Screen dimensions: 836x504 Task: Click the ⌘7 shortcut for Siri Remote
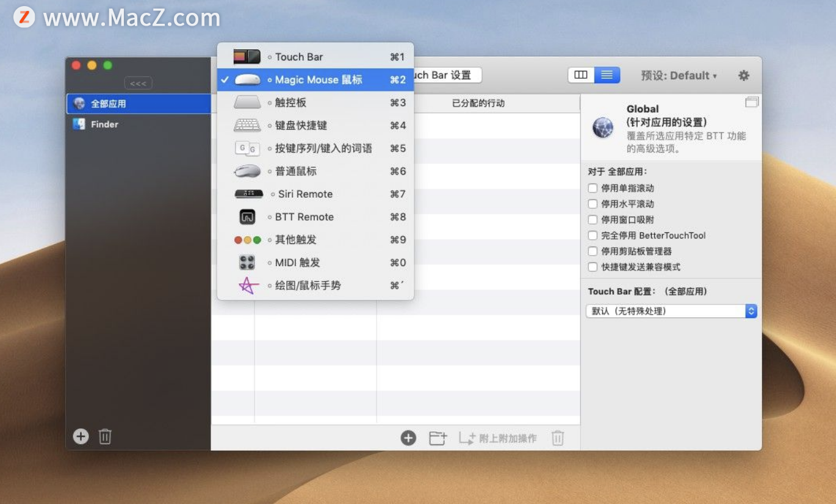coord(398,194)
